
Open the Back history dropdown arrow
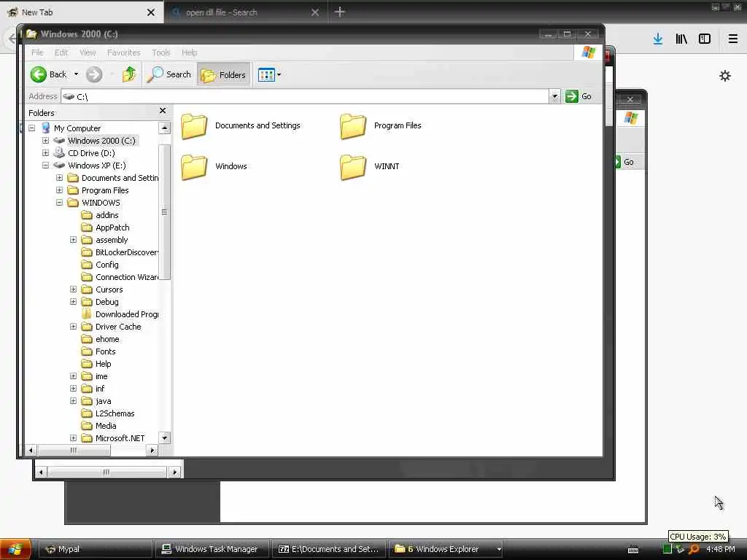pos(76,74)
